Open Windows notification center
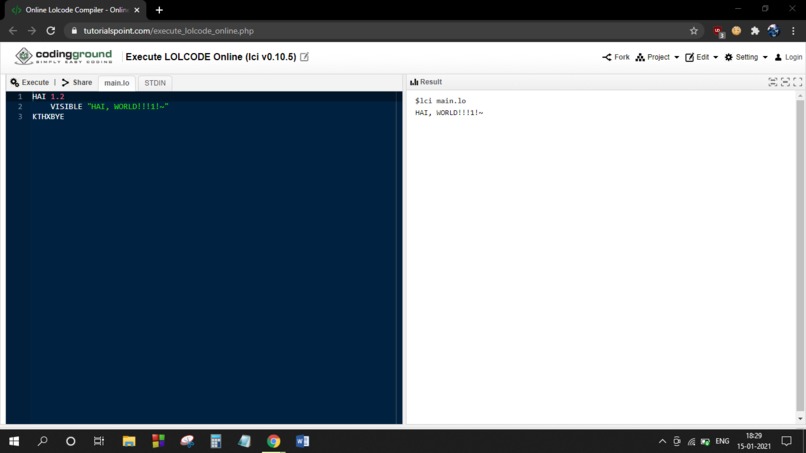The height and width of the screenshot is (453, 806). click(x=786, y=441)
